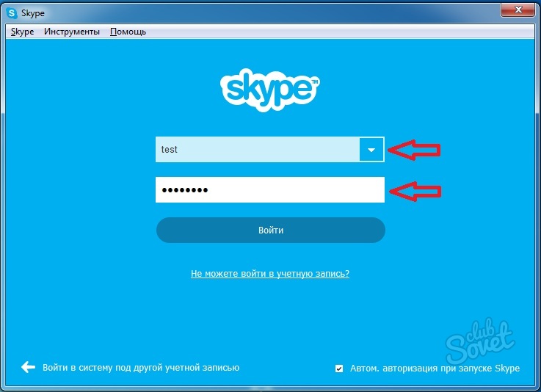Open the Skype menu
This screenshot has width=541, height=392.
click(23, 32)
